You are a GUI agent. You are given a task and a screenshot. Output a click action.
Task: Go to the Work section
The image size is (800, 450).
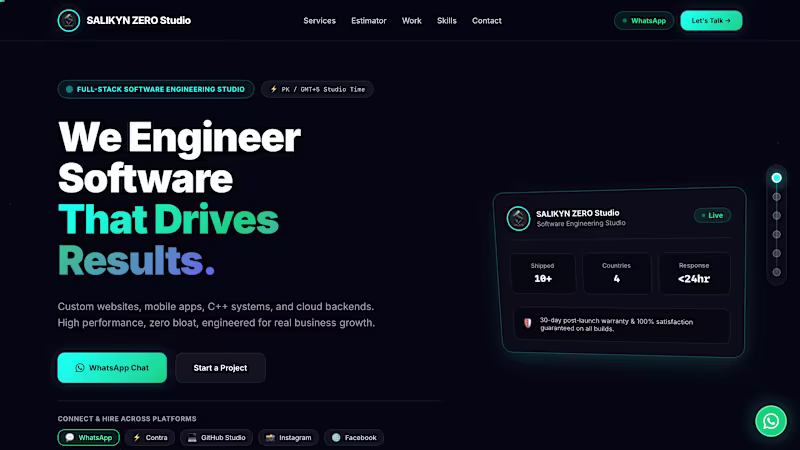pos(411,21)
